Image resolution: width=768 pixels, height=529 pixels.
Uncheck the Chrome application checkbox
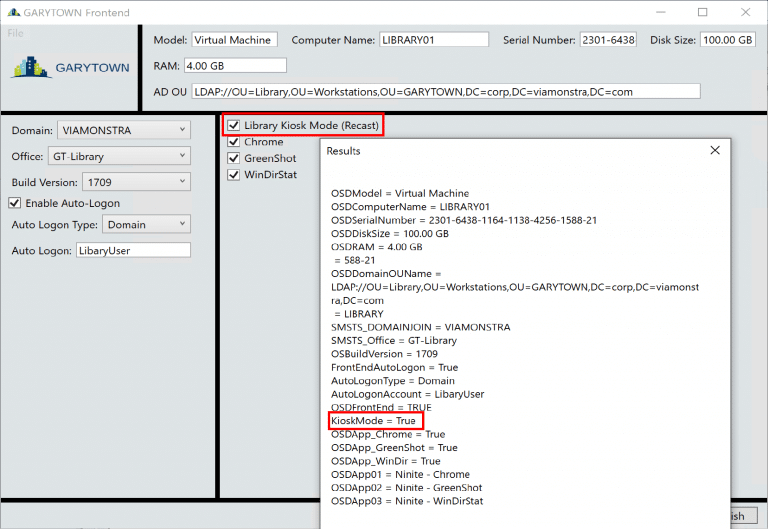[x=233, y=142]
